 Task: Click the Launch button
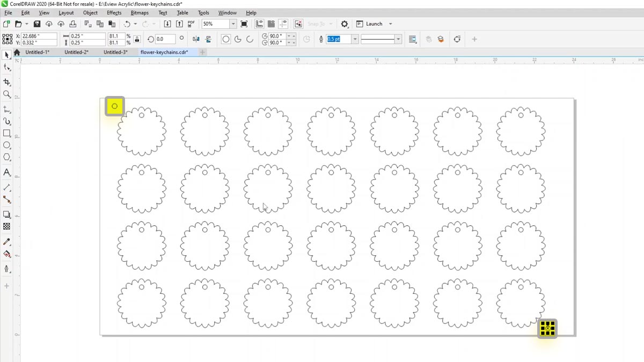tap(374, 24)
